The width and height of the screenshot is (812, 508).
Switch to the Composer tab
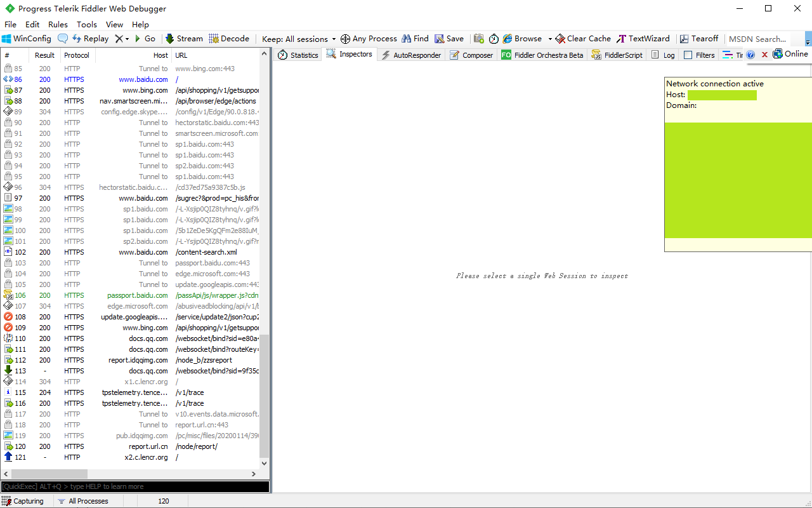tap(471, 55)
